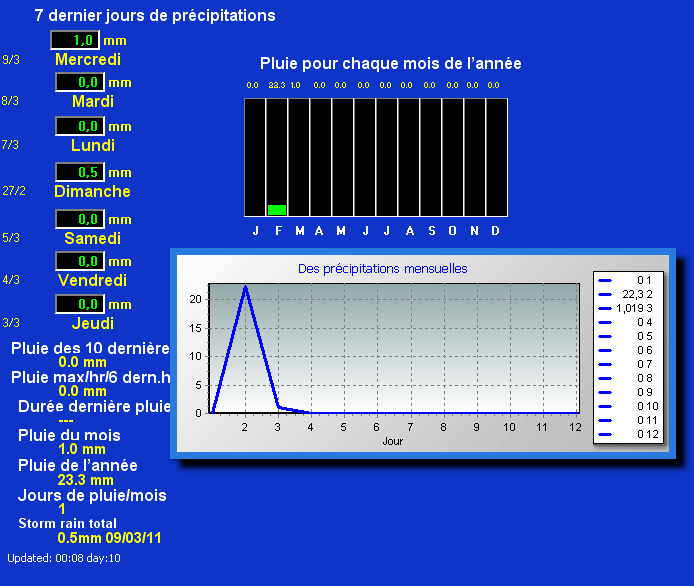Select the 'F' month label under the bar chart
The width and height of the screenshot is (694, 586).
278,231
